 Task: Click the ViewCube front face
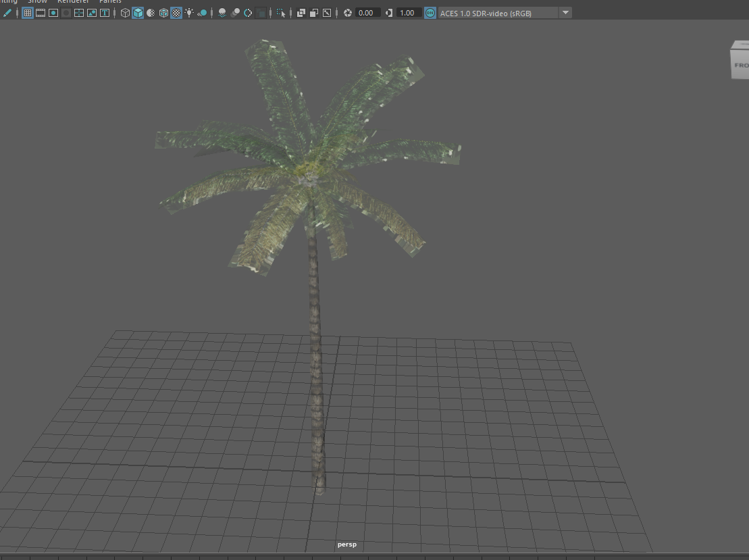coord(740,65)
